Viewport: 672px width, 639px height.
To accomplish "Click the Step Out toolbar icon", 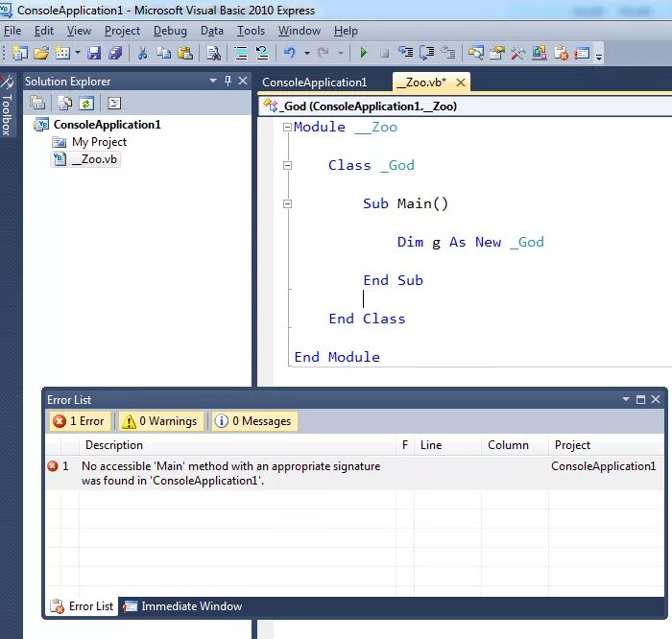I will pos(448,53).
